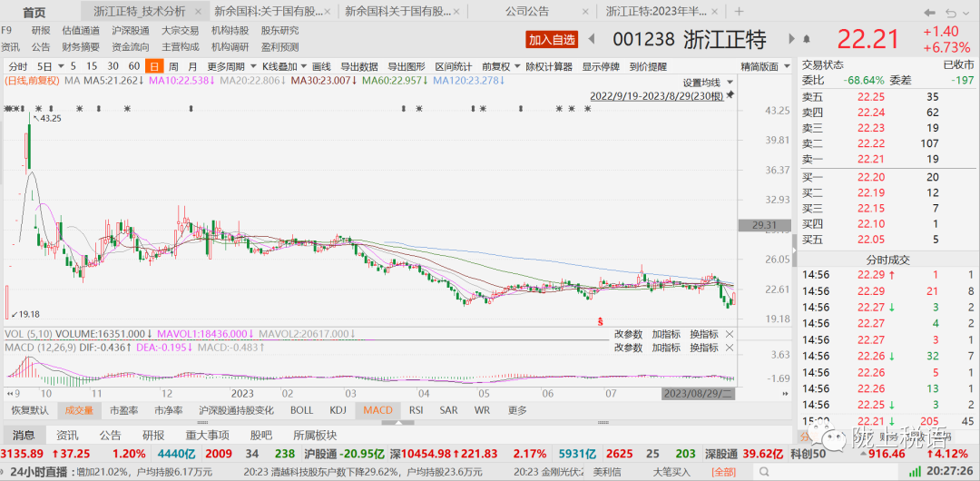
Task: Click the 区间统计 button
Action: (454, 66)
